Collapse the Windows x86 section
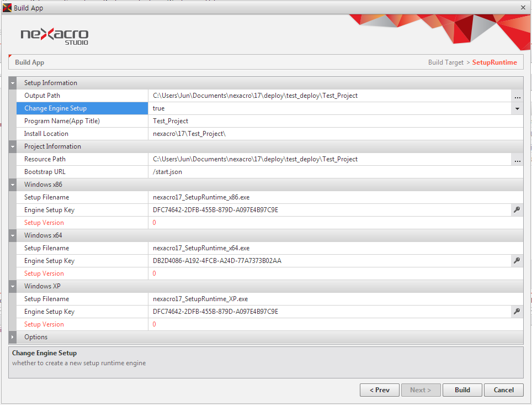This screenshot has width=532, height=405. 13,185
